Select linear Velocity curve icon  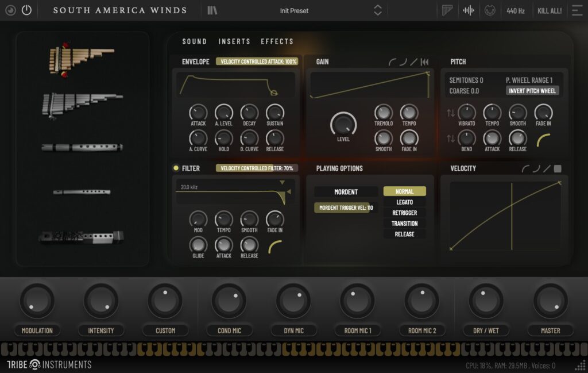(547, 169)
